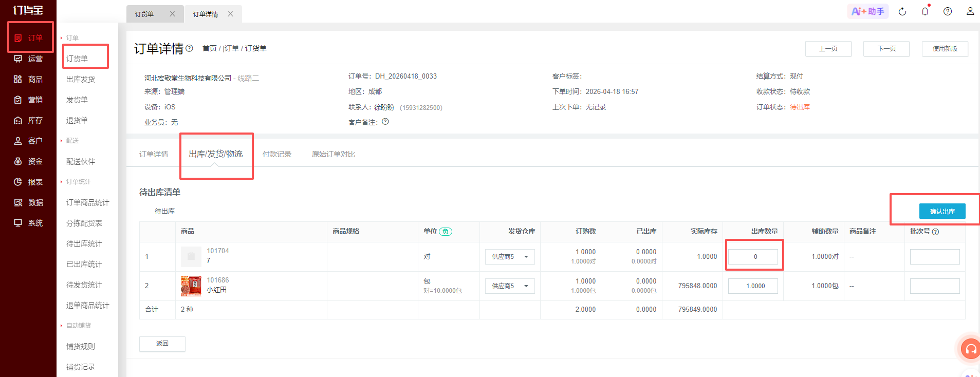980x377 pixels.
Task: Collapse the 配送 sidebar group
Action: tap(69, 141)
